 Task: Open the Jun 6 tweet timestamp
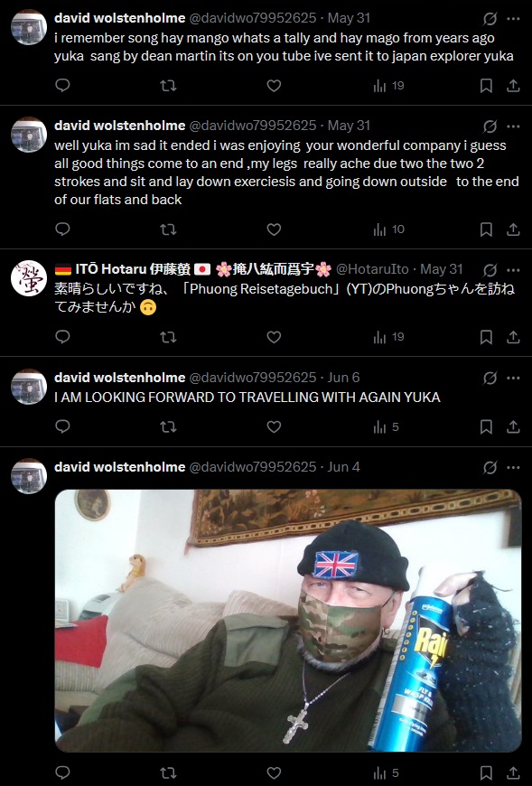coord(343,378)
